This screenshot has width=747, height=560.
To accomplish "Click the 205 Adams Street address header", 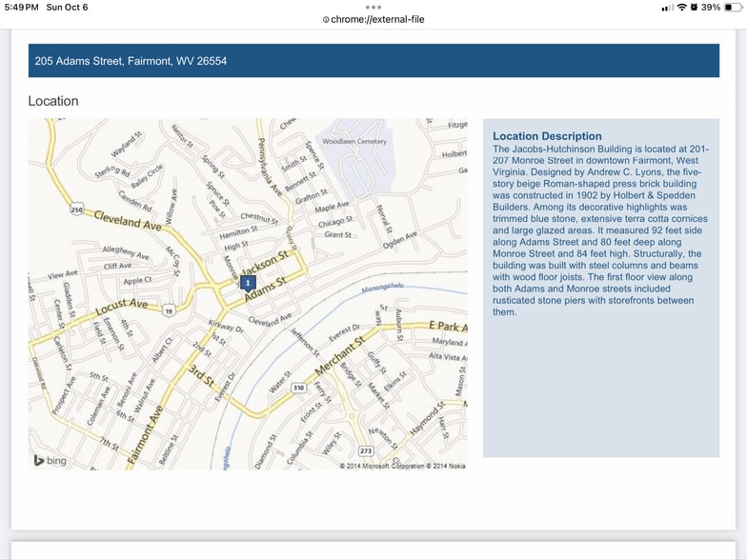I will (131, 61).
